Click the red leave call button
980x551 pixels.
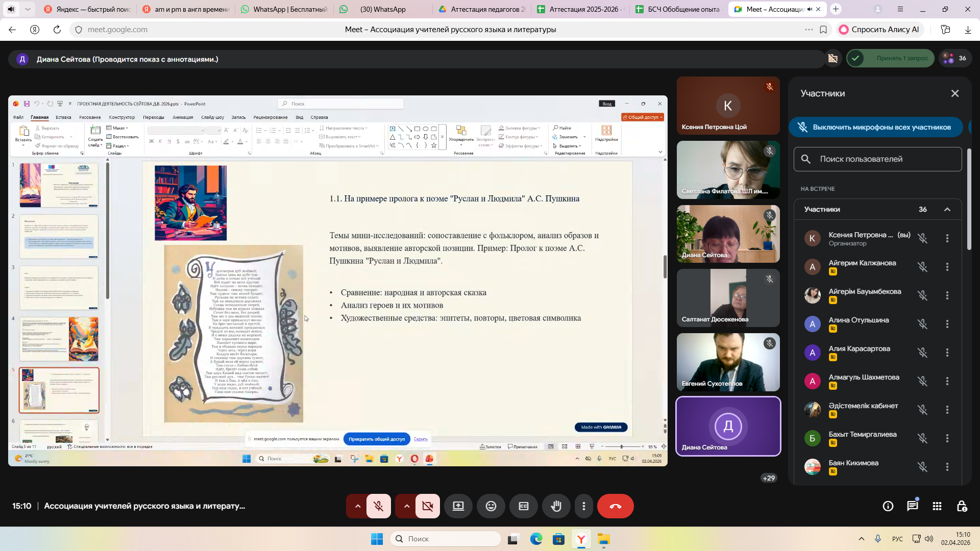(x=615, y=506)
